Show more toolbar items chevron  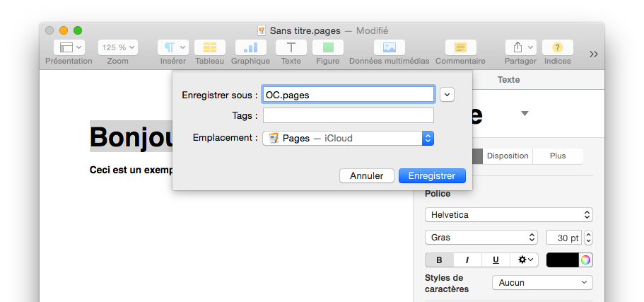(x=594, y=54)
